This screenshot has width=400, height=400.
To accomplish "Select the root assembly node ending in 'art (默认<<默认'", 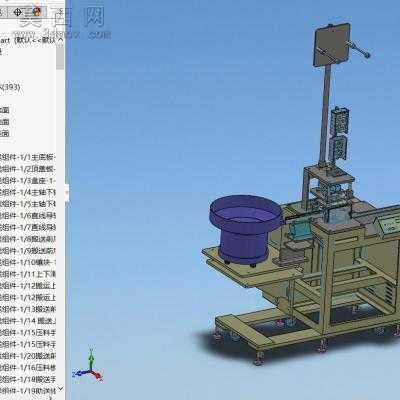I will coord(28,40).
